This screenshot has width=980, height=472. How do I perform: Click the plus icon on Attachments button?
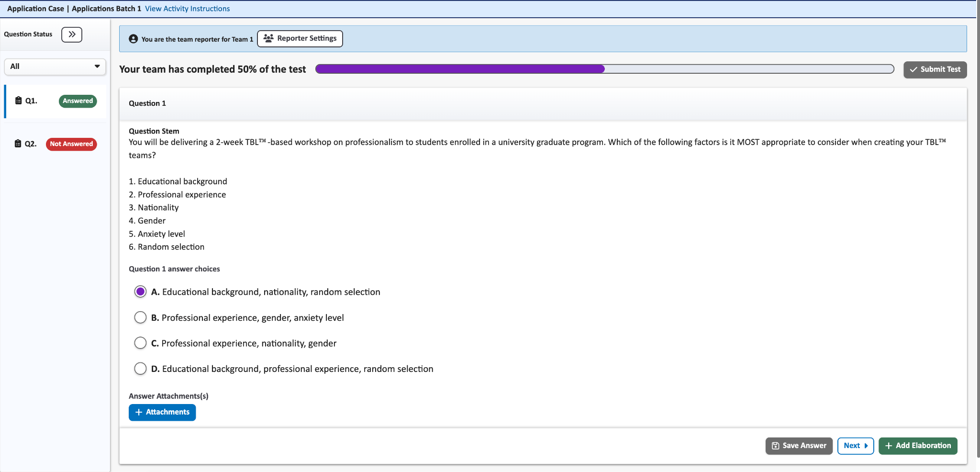point(139,412)
